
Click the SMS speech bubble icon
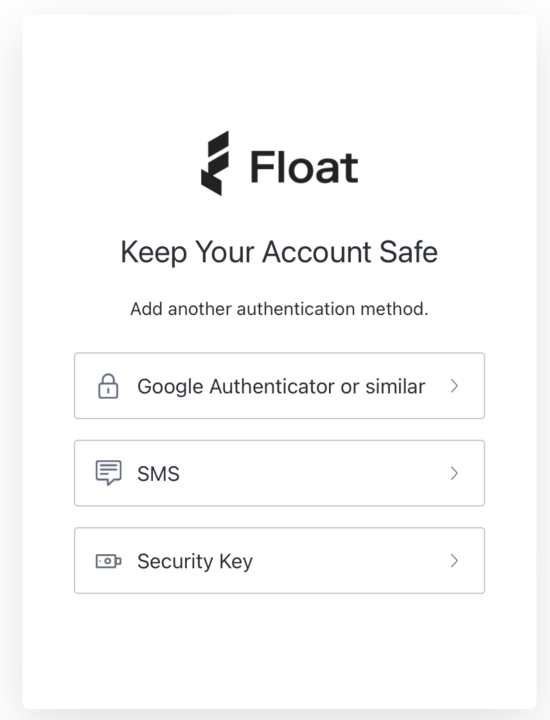click(108, 472)
